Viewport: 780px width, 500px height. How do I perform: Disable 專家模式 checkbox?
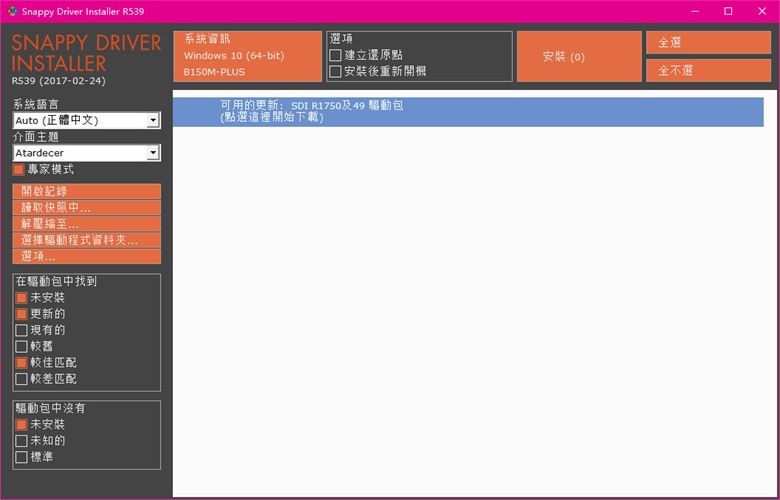click(x=19, y=170)
